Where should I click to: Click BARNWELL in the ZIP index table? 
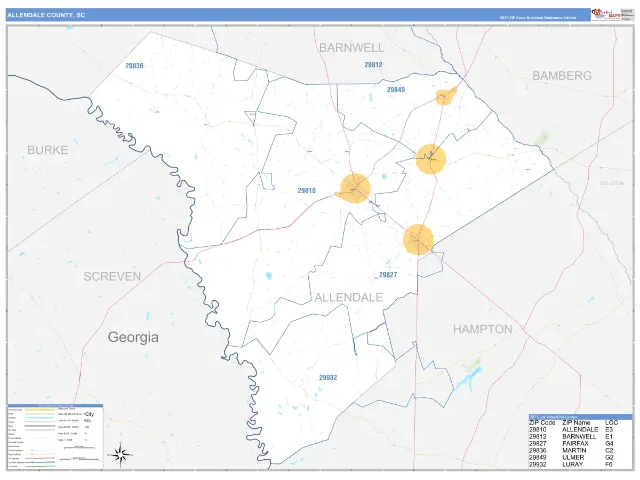pyautogui.click(x=579, y=437)
